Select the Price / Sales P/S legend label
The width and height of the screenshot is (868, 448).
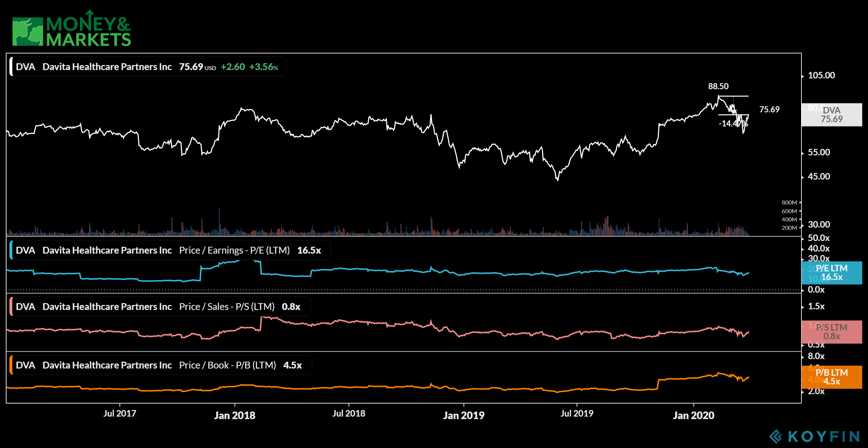click(x=160, y=307)
